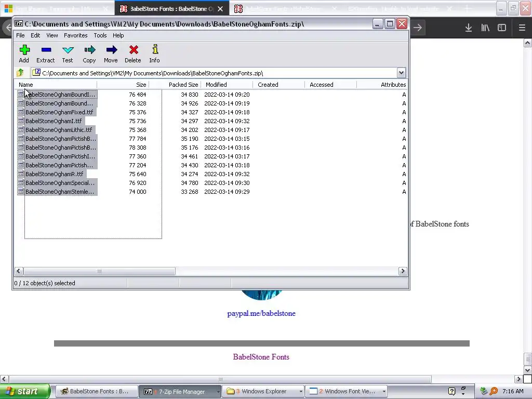Click help icon in system tray
Screen dimensions: 532x399
click(x=451, y=391)
